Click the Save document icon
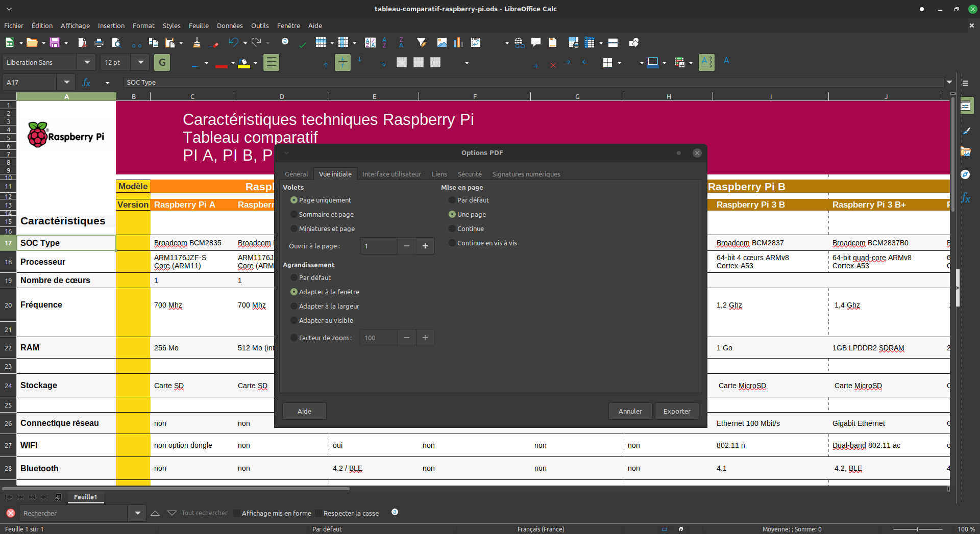Viewport: 980px width, 534px height. [55, 43]
